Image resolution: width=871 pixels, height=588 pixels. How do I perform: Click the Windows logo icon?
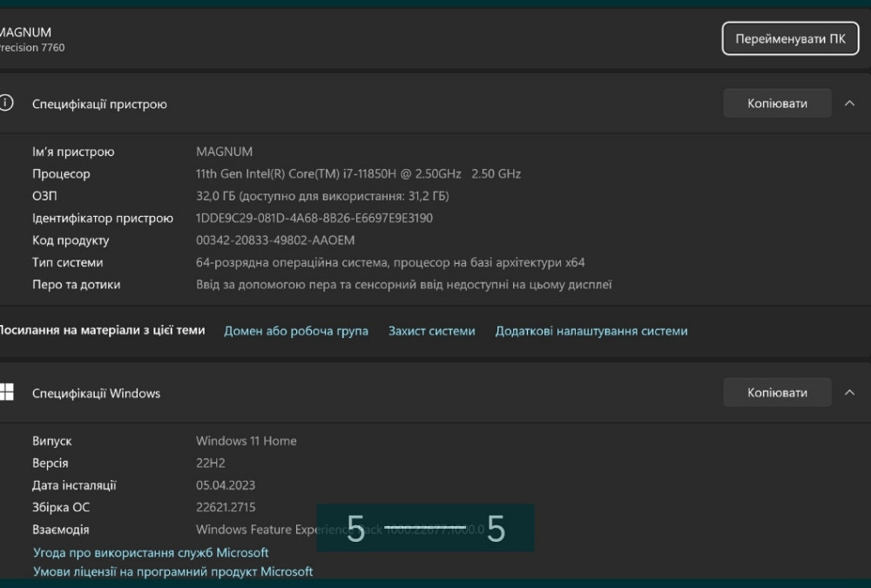click(7, 392)
